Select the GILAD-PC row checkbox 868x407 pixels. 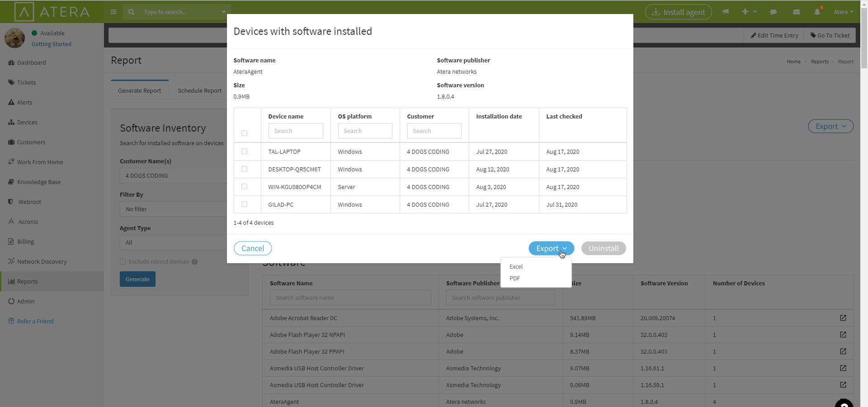pyautogui.click(x=244, y=204)
